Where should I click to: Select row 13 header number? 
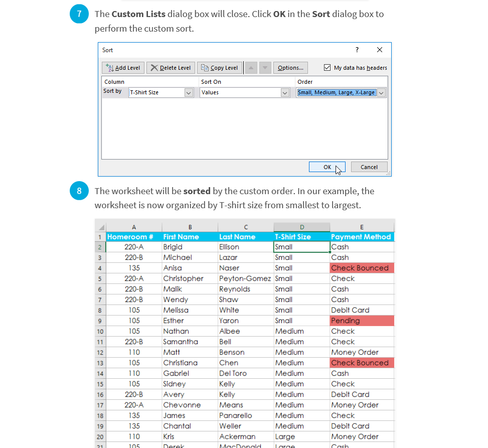point(100,363)
